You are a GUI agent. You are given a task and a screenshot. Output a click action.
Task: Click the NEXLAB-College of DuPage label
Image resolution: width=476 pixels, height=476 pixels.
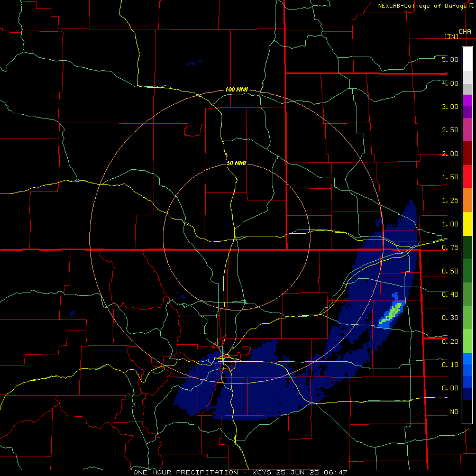coord(423,6)
